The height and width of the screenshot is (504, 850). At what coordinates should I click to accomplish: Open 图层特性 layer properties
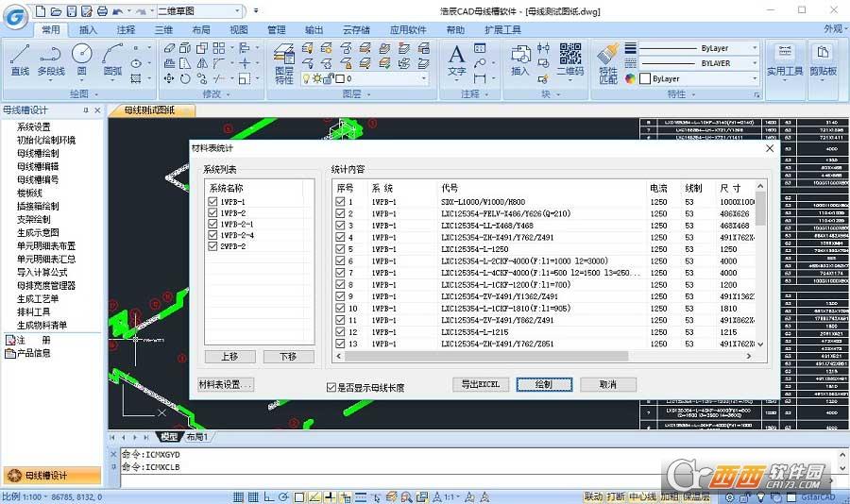click(284, 64)
